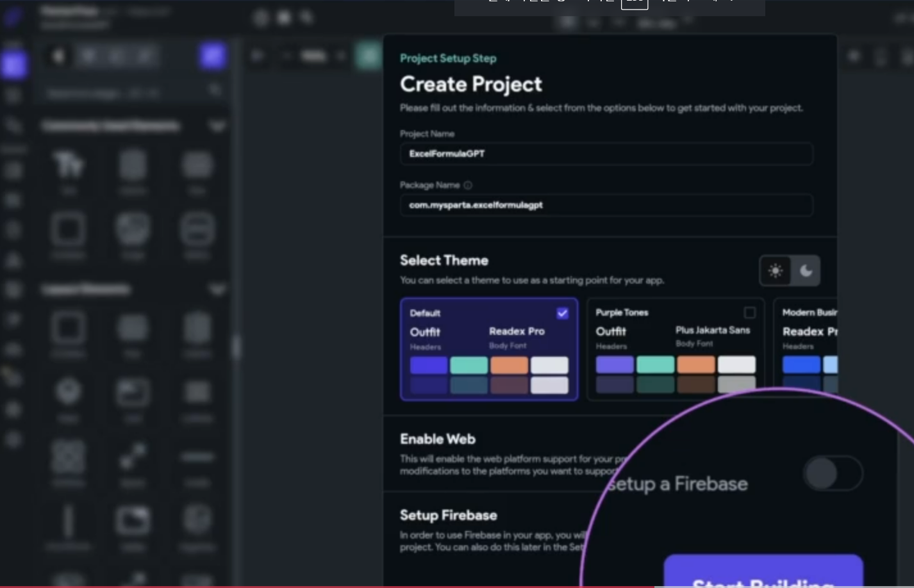
Task: Select the Default theme card
Action: point(489,349)
